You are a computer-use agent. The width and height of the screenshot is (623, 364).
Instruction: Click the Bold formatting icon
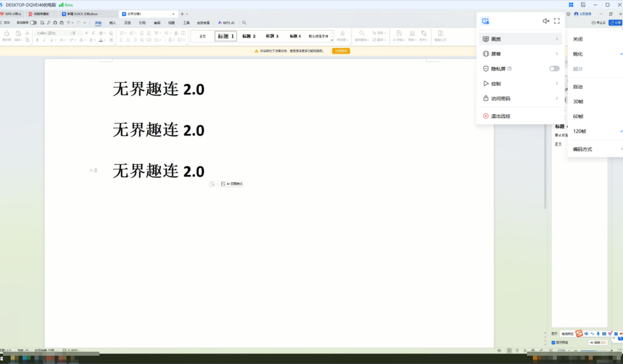[x=37, y=40]
